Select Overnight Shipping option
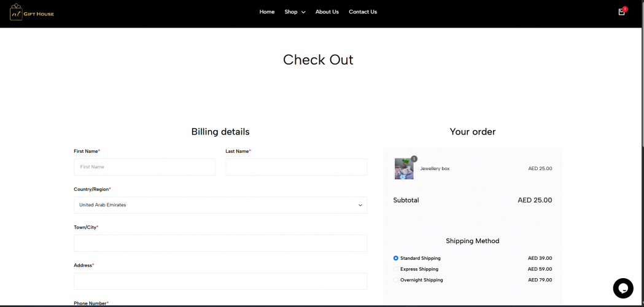 tap(396, 280)
